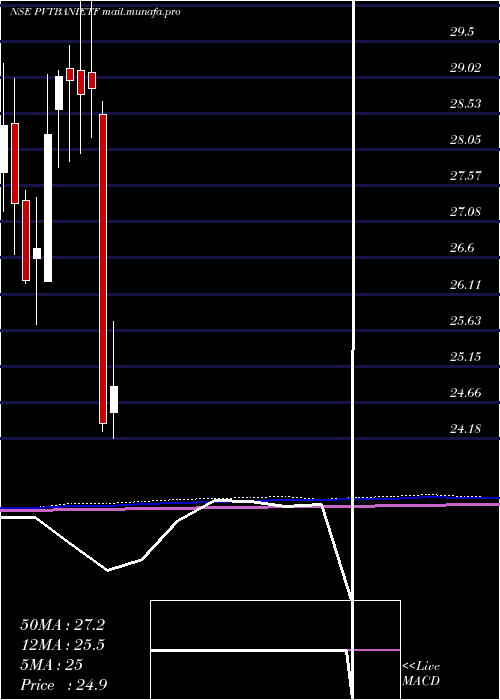The image size is (500, 700).
Task: Click the 29.02 price axis label
Action: [x=466, y=68]
